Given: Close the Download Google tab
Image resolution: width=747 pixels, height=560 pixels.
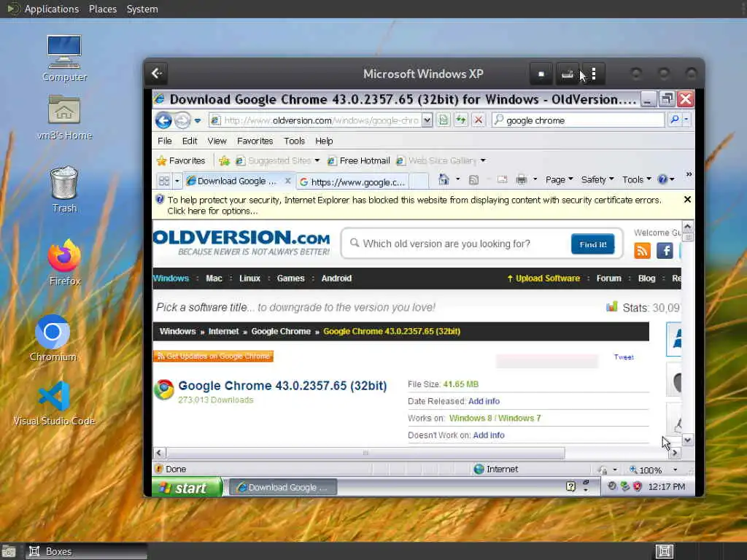Looking at the screenshot, I should (x=287, y=181).
